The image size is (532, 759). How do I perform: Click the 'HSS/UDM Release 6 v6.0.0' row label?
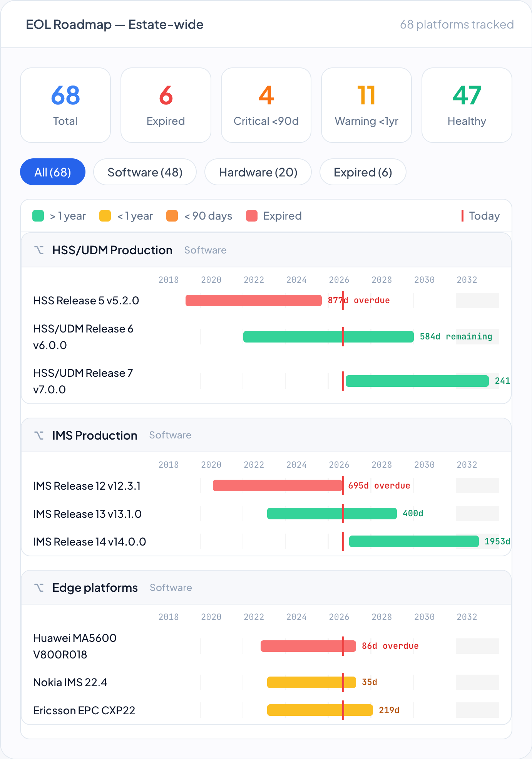[x=84, y=337]
